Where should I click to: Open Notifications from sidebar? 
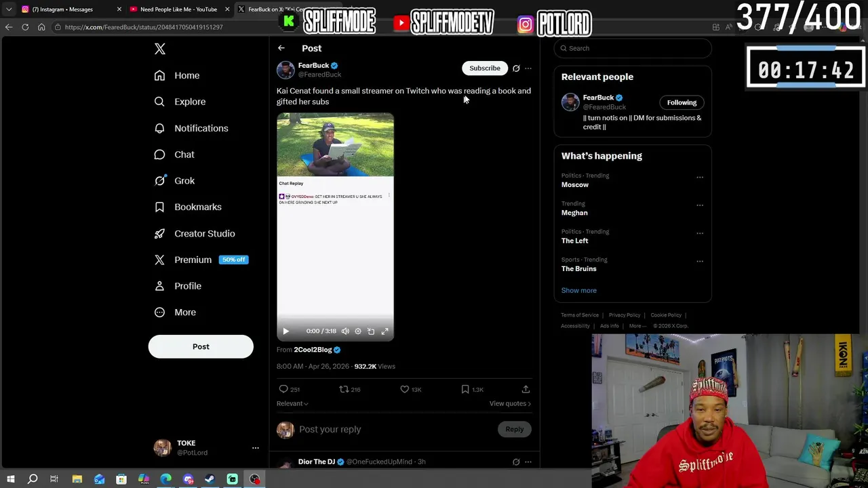191,128
